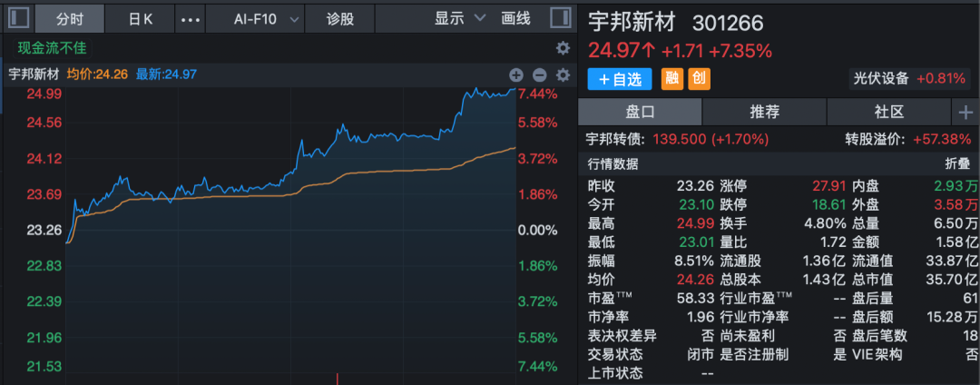This screenshot has height=385, width=980.
Task: Click 均价:24.26 in the chart legend
Action: 97,74
